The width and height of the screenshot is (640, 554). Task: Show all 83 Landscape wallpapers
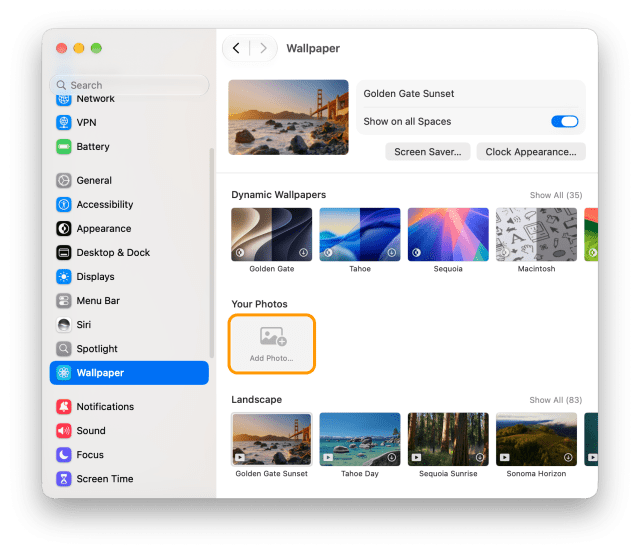556,400
